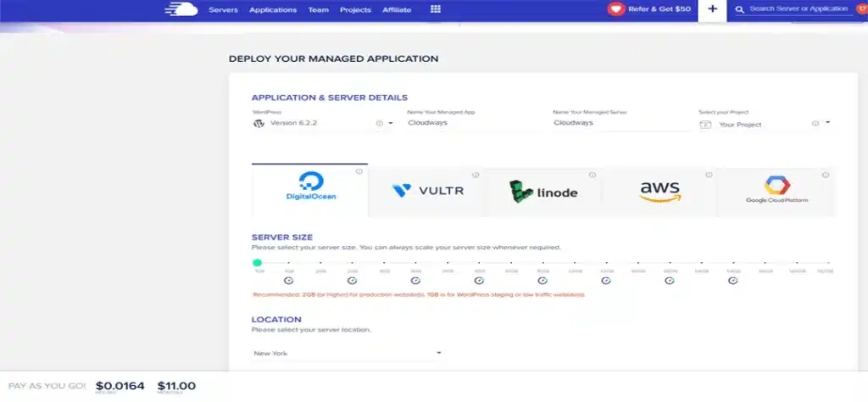Select the Google Cloud Platform provider tab
The height and width of the screenshot is (402, 868).
(776, 192)
